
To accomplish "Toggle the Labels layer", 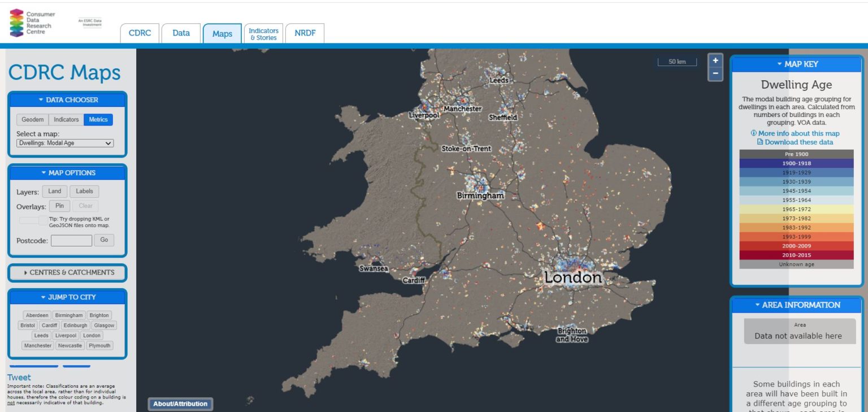I will (x=84, y=191).
